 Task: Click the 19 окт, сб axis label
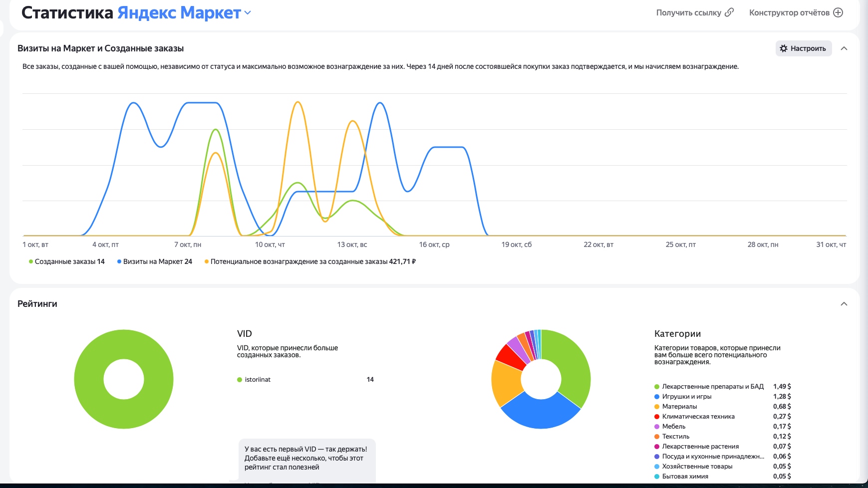point(517,244)
